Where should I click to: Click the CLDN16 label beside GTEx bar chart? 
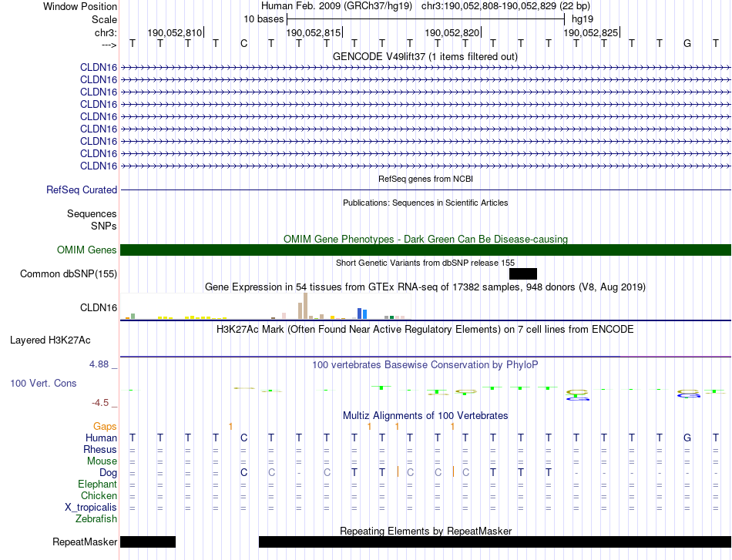pos(99,307)
